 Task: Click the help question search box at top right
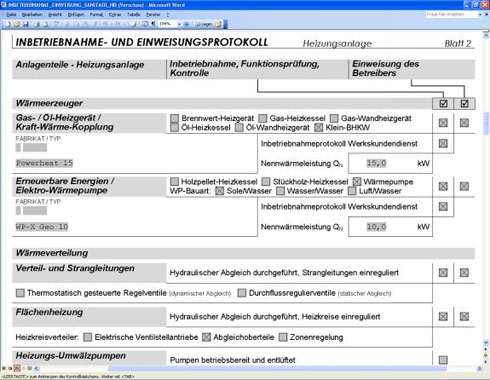pos(451,14)
